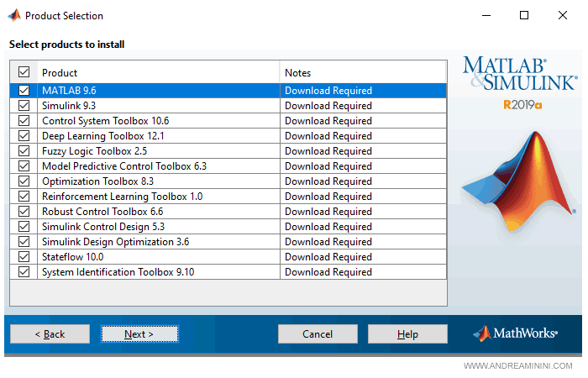Toggle Stateflow 10.0 checkbox
The image size is (588, 378).
(x=24, y=256)
